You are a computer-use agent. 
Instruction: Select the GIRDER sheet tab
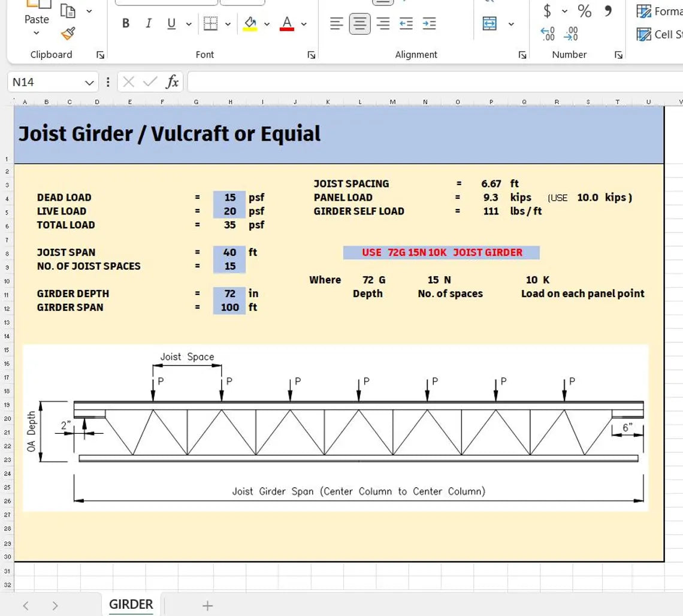tap(131, 604)
